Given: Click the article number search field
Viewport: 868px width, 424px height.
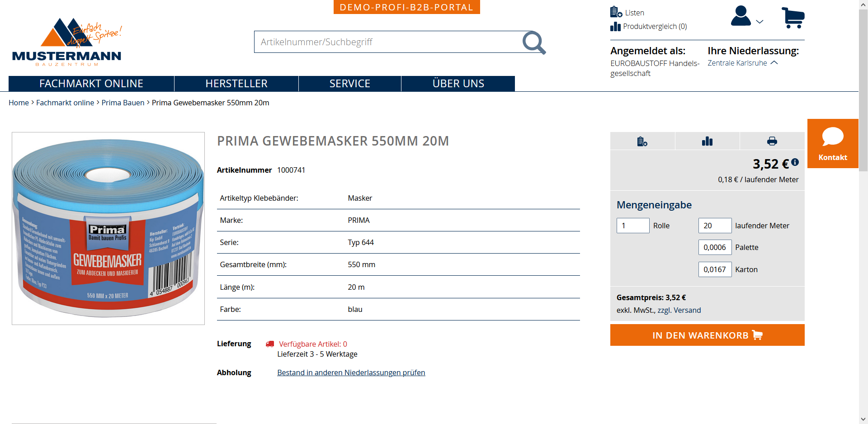Looking at the screenshot, I should pos(389,42).
